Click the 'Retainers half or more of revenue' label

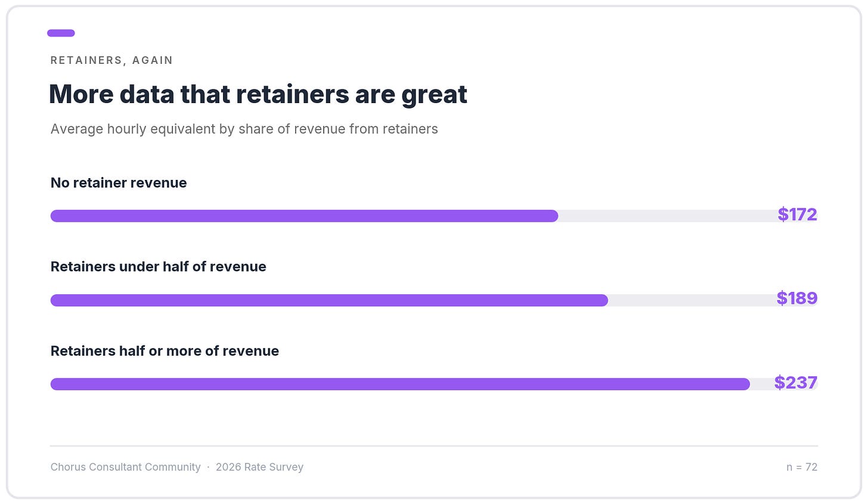click(165, 351)
